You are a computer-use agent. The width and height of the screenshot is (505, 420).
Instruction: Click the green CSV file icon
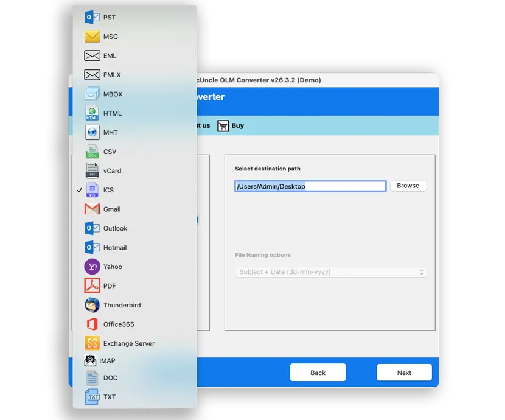point(92,152)
